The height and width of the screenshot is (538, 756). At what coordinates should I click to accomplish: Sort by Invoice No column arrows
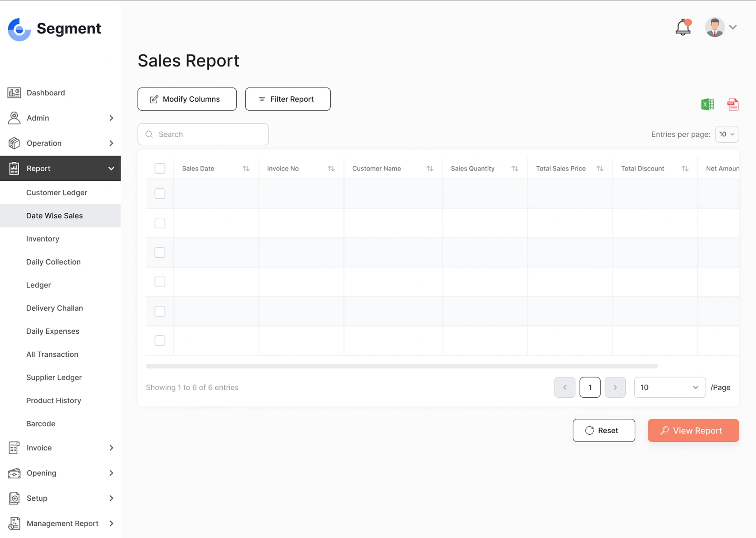click(331, 168)
